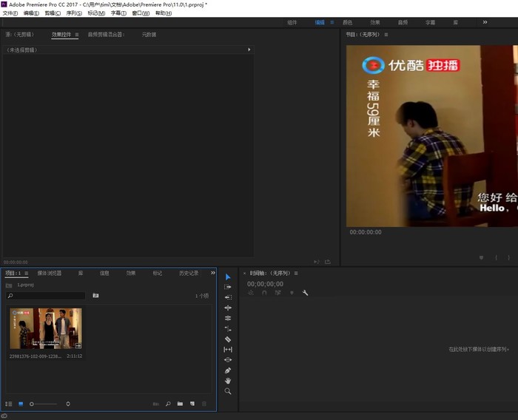Click the New Bin folder icon

pyautogui.click(x=180, y=404)
